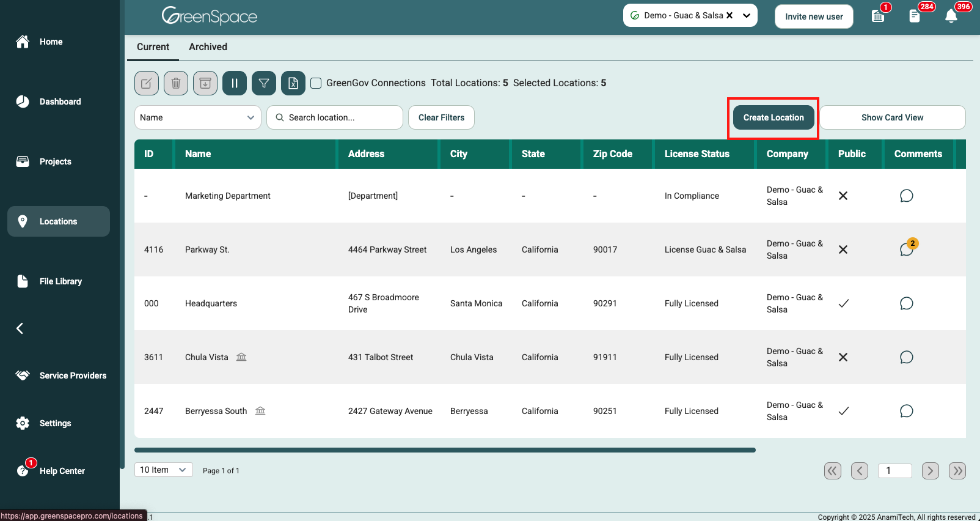Click the trash delete toolbar icon

pos(176,83)
